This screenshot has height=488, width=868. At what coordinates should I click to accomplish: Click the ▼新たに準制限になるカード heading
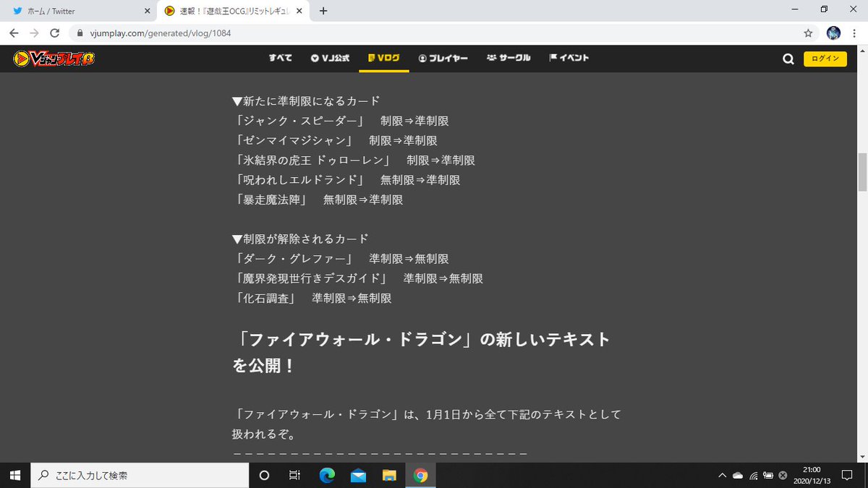click(306, 100)
